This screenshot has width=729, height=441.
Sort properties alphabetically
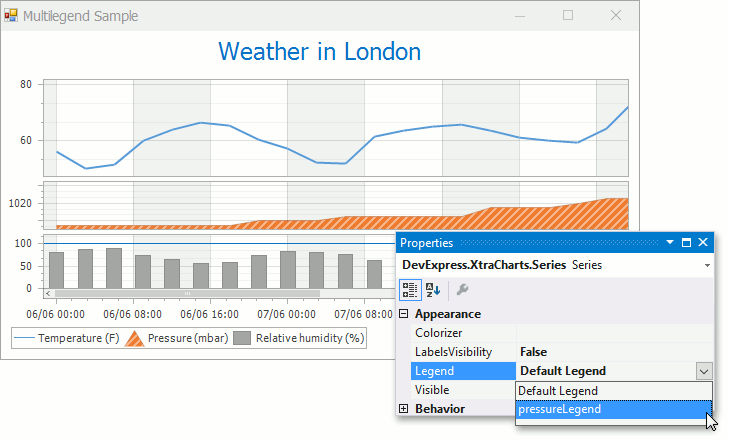point(433,290)
